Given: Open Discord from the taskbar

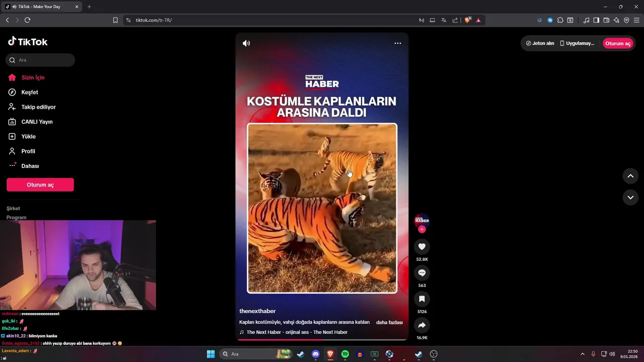Looking at the screenshot, I should click(315, 354).
